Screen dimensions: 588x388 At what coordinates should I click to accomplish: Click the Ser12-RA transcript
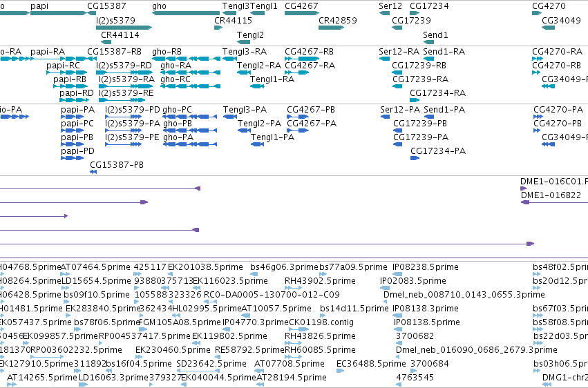(x=384, y=59)
